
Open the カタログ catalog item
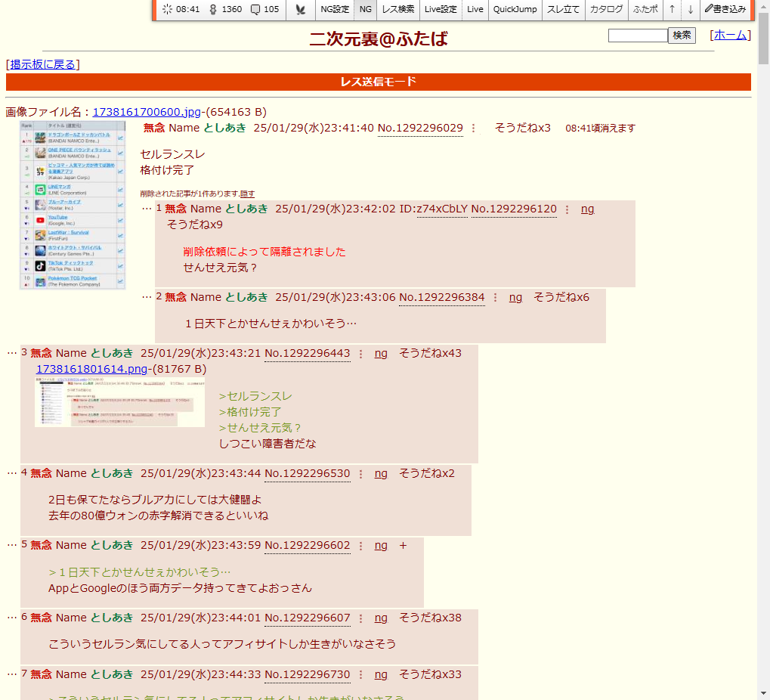(606, 10)
